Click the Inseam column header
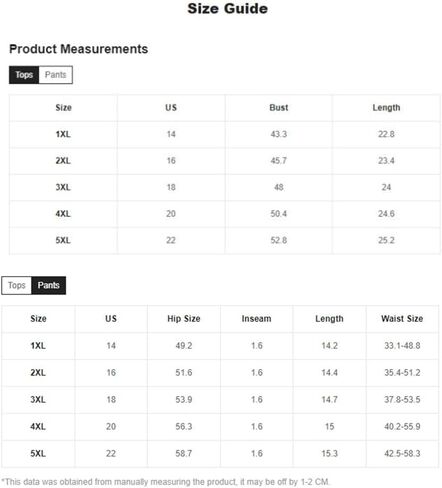 [256, 319]
